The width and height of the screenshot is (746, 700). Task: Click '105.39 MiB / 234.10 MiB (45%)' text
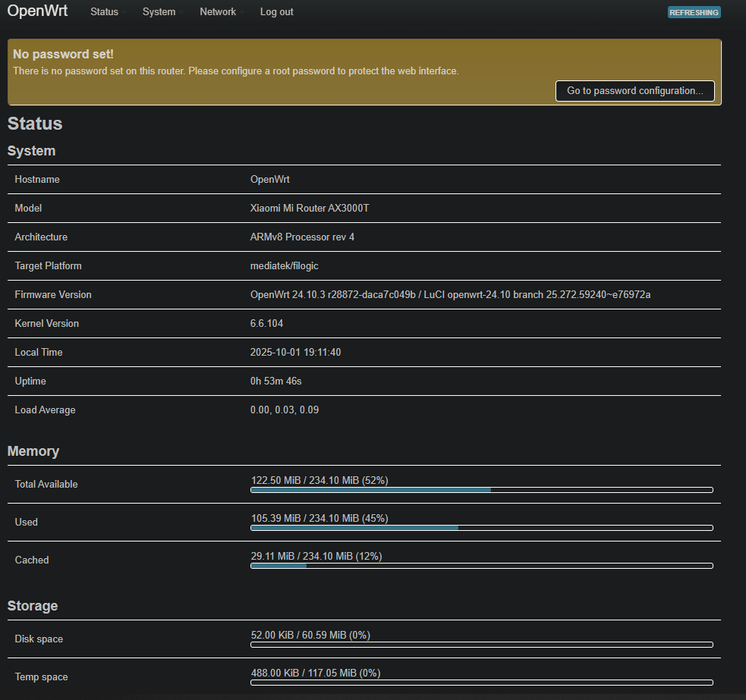click(x=319, y=518)
